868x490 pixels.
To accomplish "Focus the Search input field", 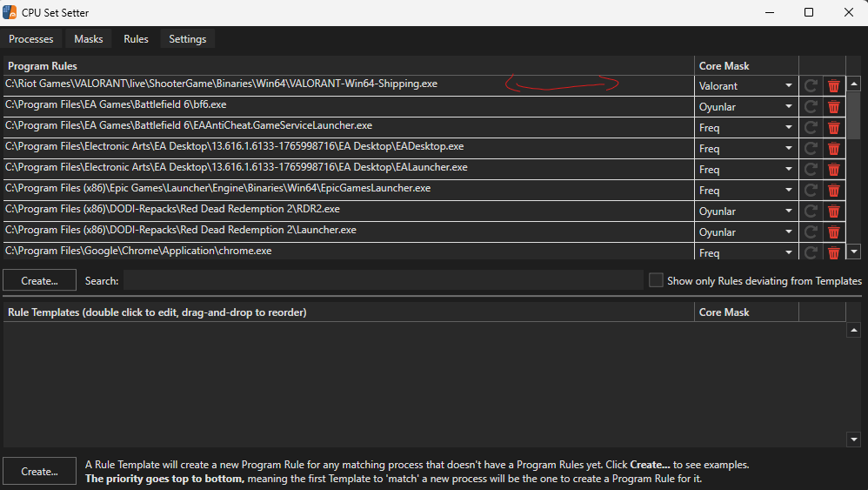I will tap(383, 280).
